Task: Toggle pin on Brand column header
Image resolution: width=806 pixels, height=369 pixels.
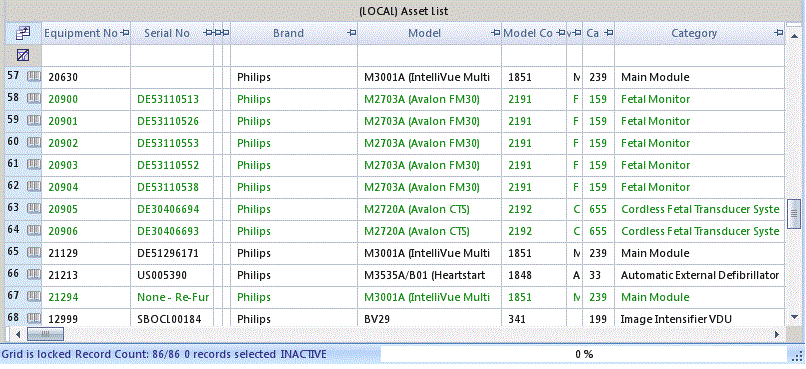Action: (x=352, y=33)
